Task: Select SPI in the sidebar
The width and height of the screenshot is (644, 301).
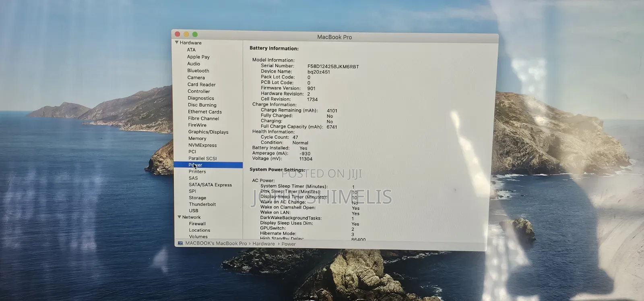Action: coord(192,191)
